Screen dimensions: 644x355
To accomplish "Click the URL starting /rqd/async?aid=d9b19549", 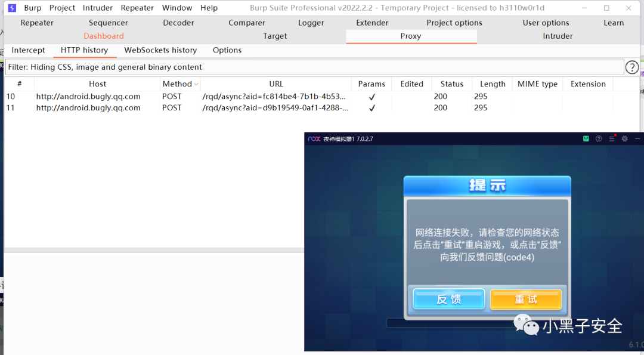I will tap(275, 107).
